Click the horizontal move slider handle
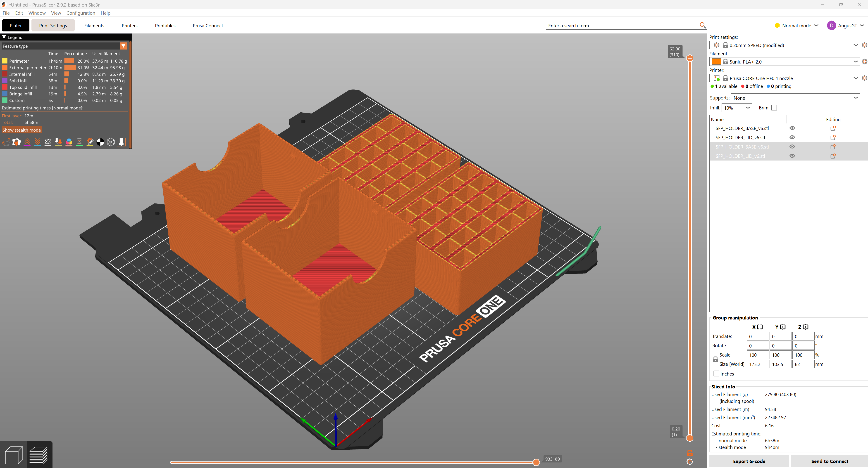The height and width of the screenshot is (468, 868). tap(536, 462)
